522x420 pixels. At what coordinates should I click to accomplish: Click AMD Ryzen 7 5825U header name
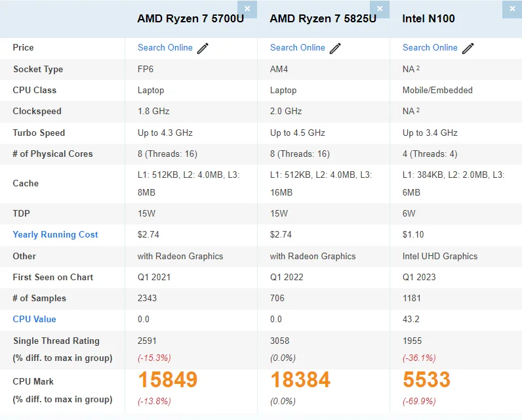pos(323,18)
